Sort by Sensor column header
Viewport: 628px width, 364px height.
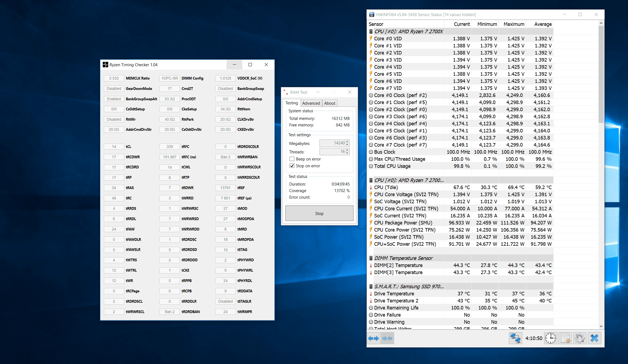406,24
